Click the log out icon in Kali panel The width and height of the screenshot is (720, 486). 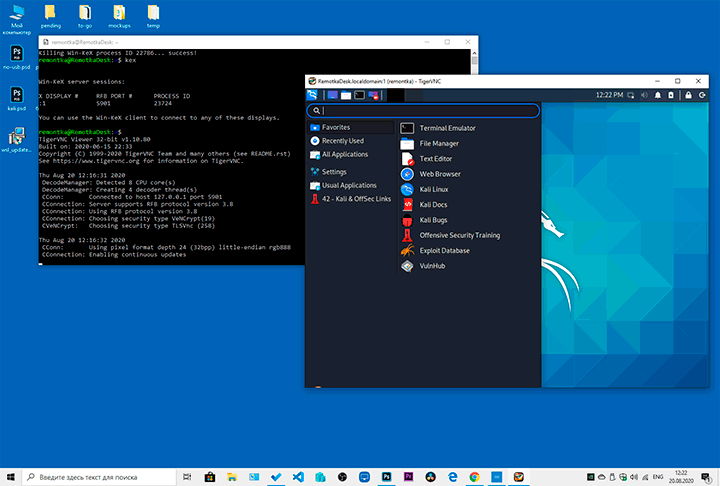702,95
